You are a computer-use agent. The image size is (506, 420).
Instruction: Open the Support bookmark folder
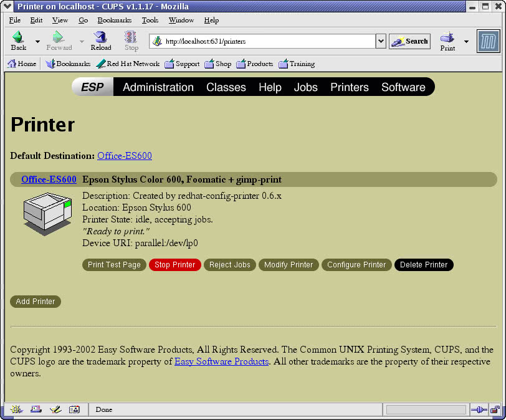point(182,64)
